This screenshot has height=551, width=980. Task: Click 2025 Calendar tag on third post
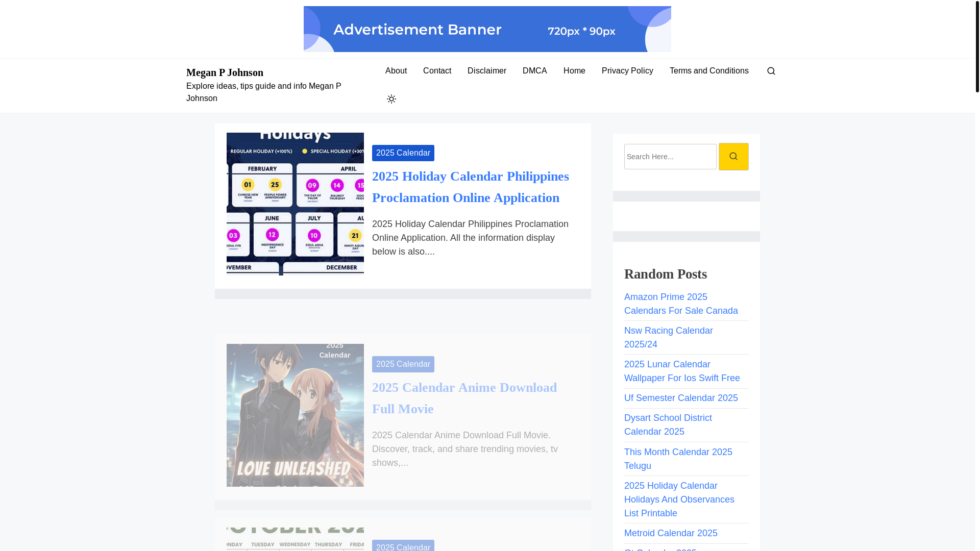(403, 546)
